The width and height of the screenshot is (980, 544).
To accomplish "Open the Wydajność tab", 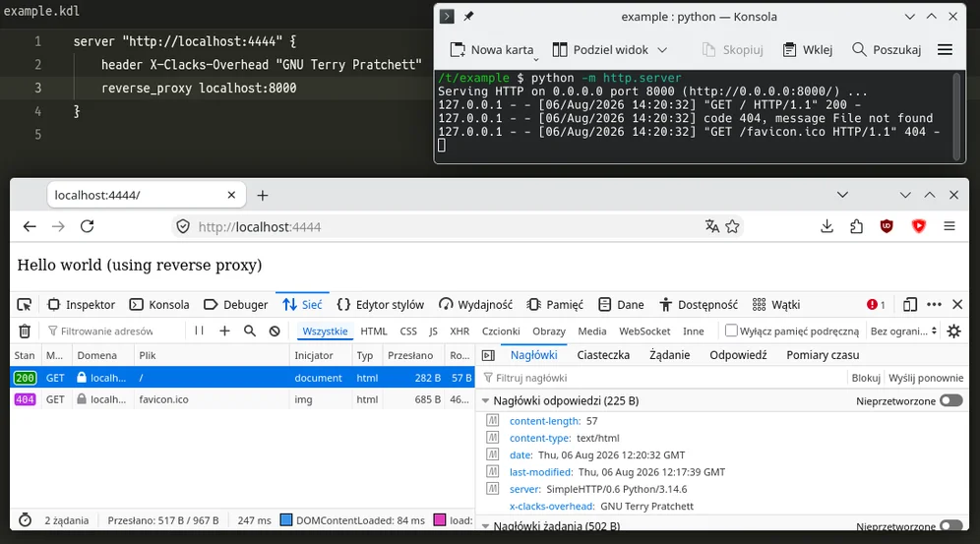I will point(475,305).
